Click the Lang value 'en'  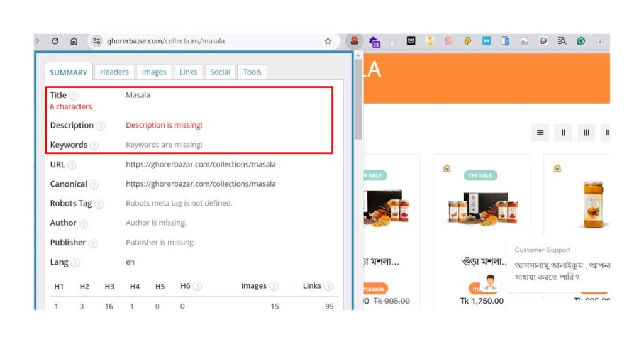point(130,262)
